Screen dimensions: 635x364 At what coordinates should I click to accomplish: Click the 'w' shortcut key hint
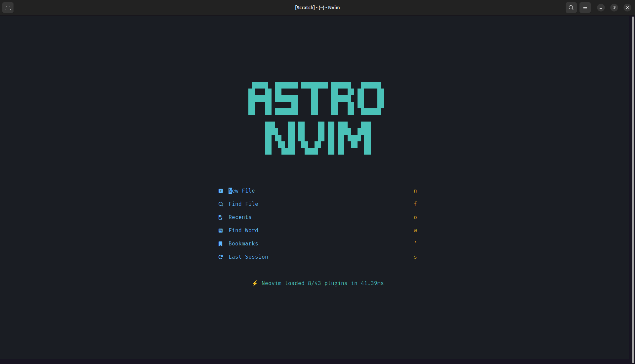click(x=415, y=231)
